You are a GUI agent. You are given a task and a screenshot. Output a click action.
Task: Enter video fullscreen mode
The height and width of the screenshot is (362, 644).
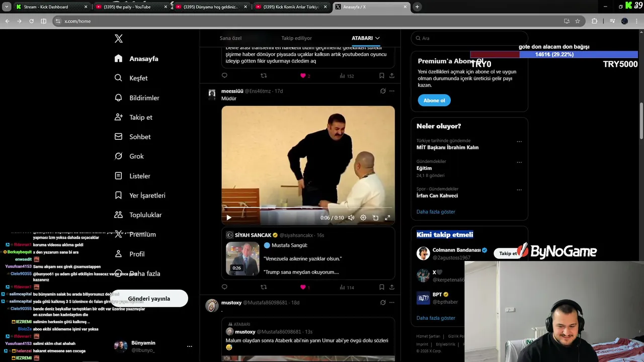coord(387,218)
